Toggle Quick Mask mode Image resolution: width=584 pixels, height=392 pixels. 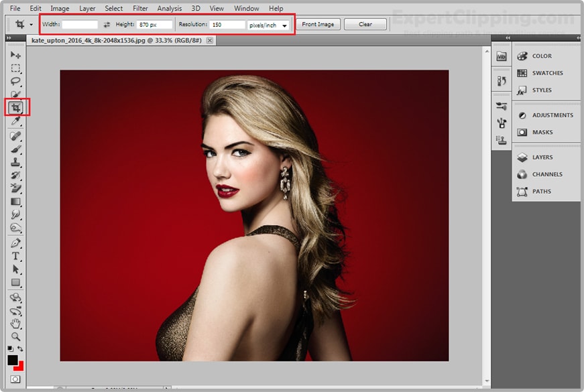(15, 379)
